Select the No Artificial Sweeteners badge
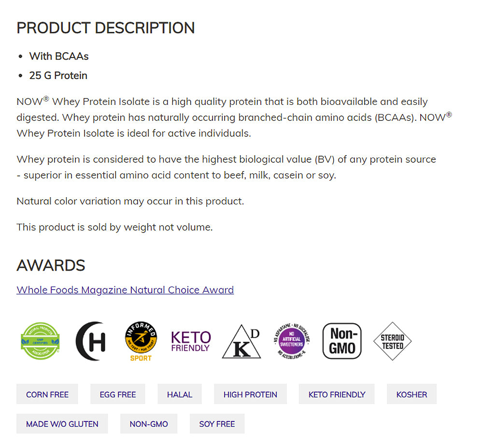483x448 pixels. pos(291,341)
